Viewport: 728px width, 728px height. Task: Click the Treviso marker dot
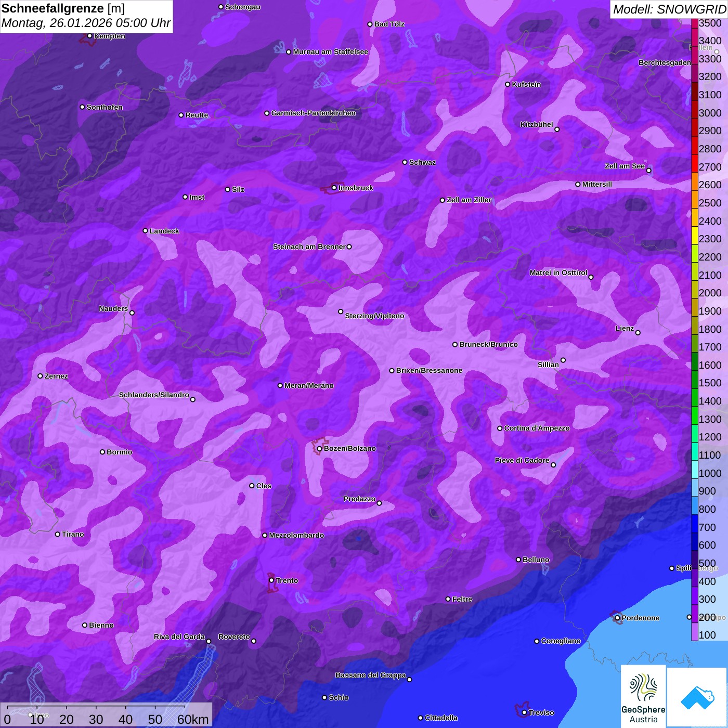[x=524, y=712]
